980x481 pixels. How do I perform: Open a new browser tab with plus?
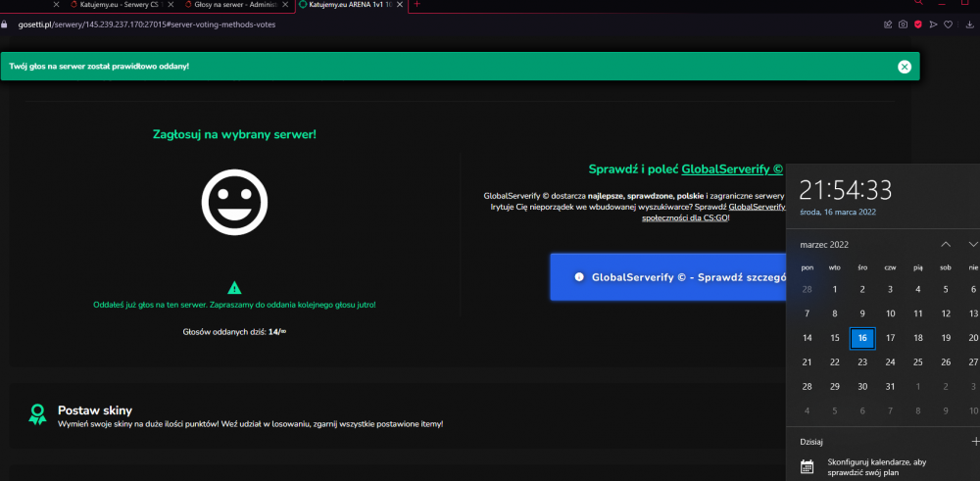(x=417, y=4)
